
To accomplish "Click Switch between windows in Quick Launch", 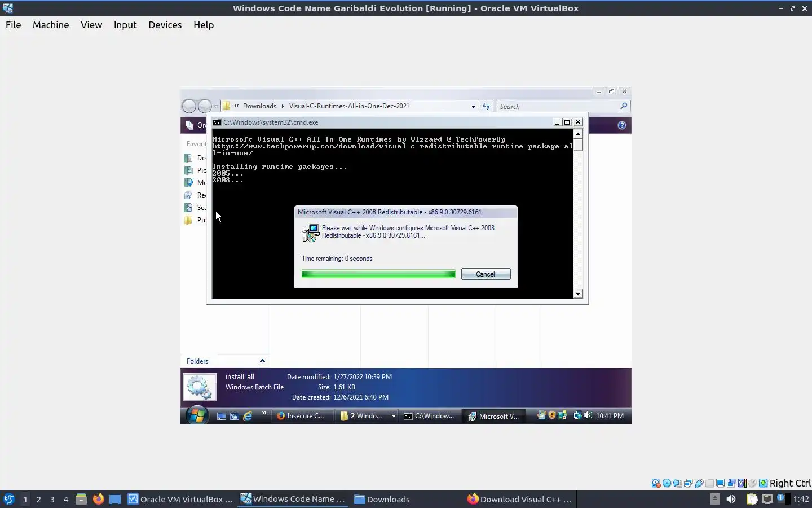I will click(235, 416).
